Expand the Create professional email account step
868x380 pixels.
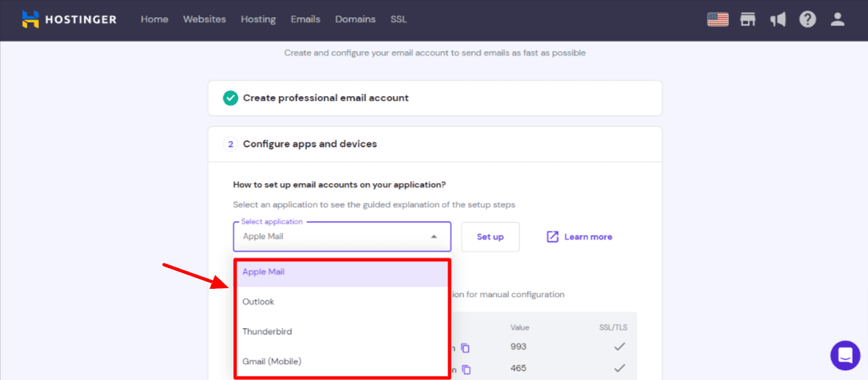[434, 98]
